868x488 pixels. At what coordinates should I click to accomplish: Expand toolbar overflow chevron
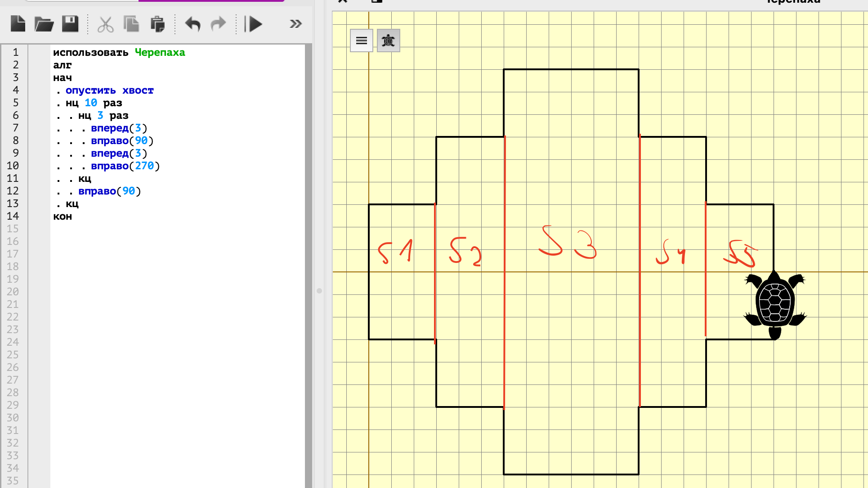(295, 24)
